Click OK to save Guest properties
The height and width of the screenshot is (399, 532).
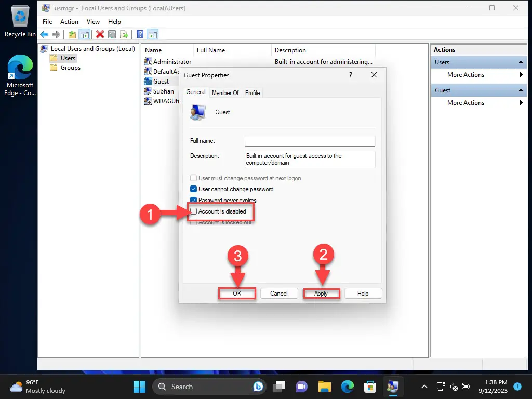[x=237, y=293]
